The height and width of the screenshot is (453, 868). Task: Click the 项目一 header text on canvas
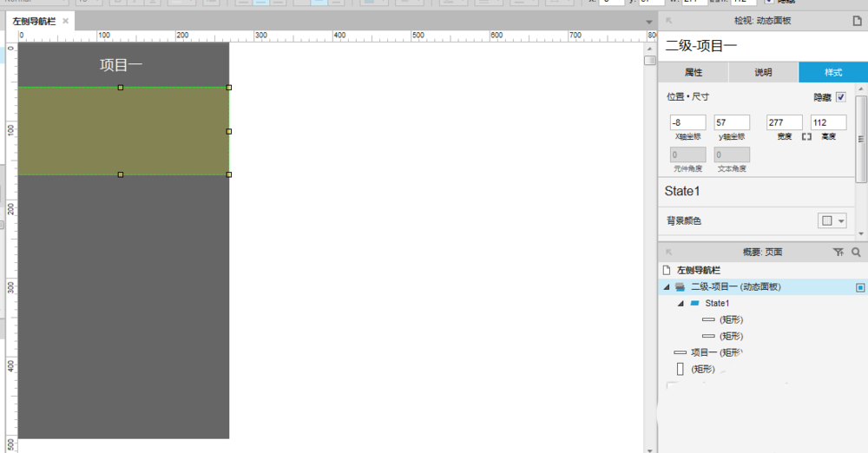pos(122,65)
